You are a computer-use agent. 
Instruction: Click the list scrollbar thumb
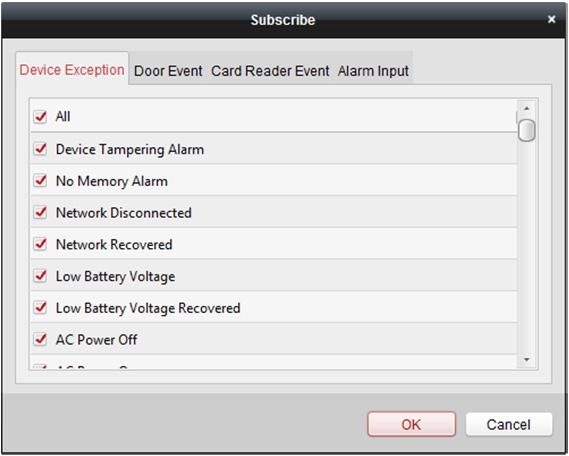pyautogui.click(x=527, y=130)
